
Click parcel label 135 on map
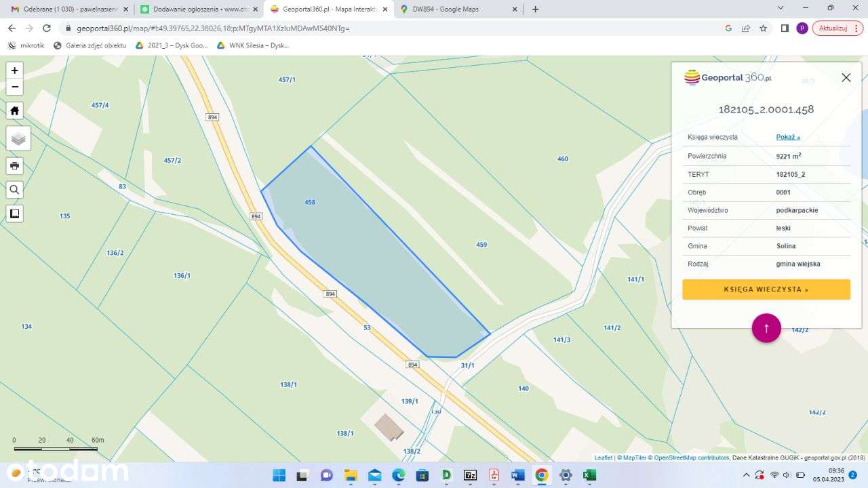pyautogui.click(x=64, y=216)
